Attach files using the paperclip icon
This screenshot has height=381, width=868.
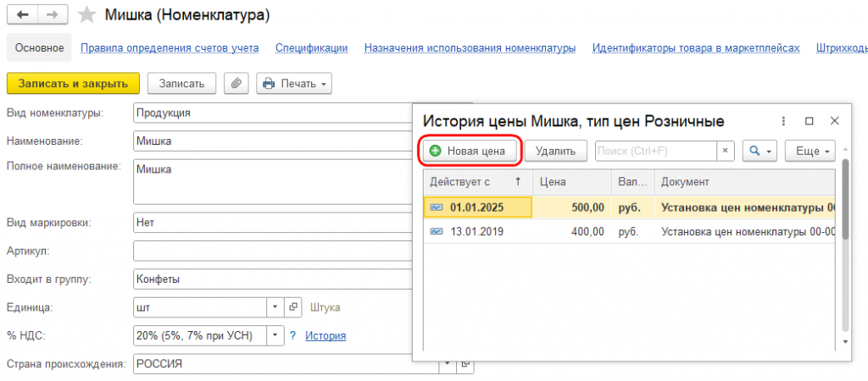coord(236,84)
